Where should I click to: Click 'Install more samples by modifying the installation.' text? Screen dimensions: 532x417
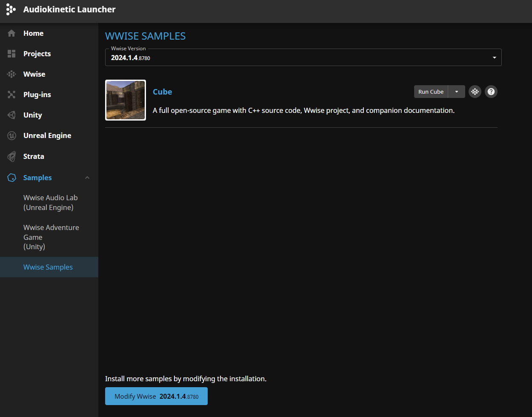click(x=186, y=379)
